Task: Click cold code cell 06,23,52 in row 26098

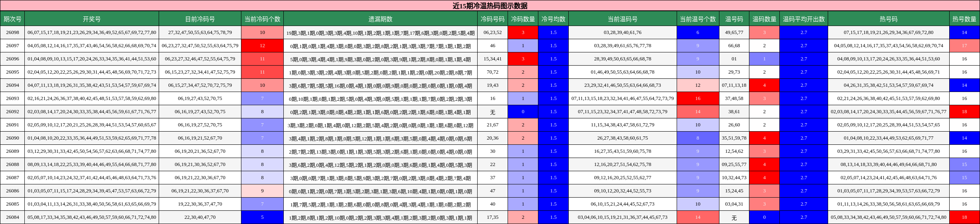Action: click(x=492, y=32)
